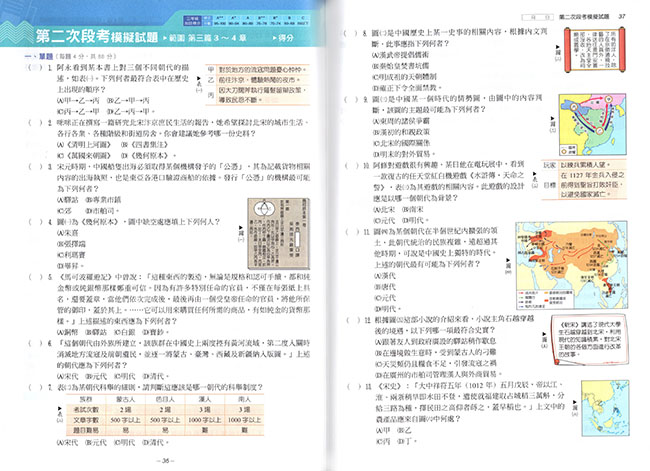650x471 pixels.
Task: Select option (A)北宋 in question 10
Action: click(383, 209)
